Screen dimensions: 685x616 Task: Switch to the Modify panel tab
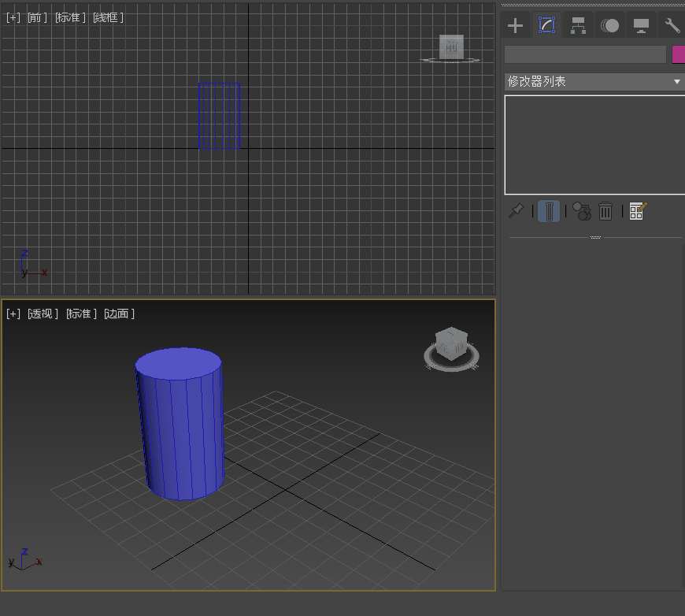(x=546, y=25)
